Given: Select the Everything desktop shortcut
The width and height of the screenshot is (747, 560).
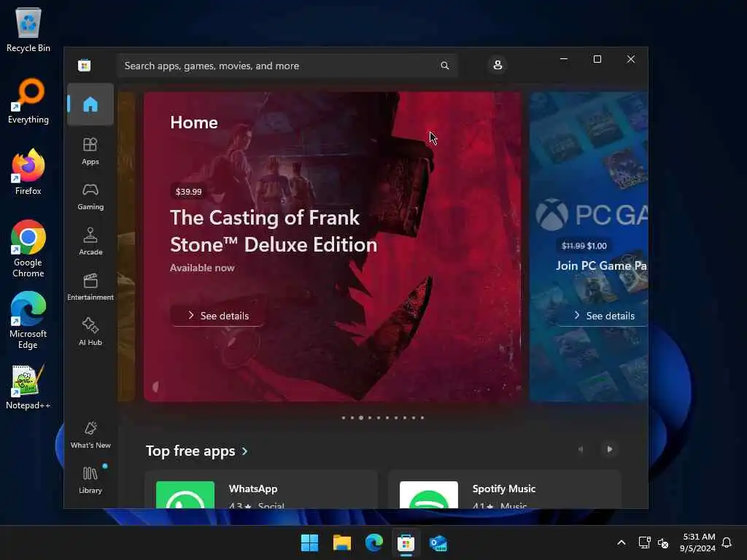Looking at the screenshot, I should pyautogui.click(x=28, y=101).
